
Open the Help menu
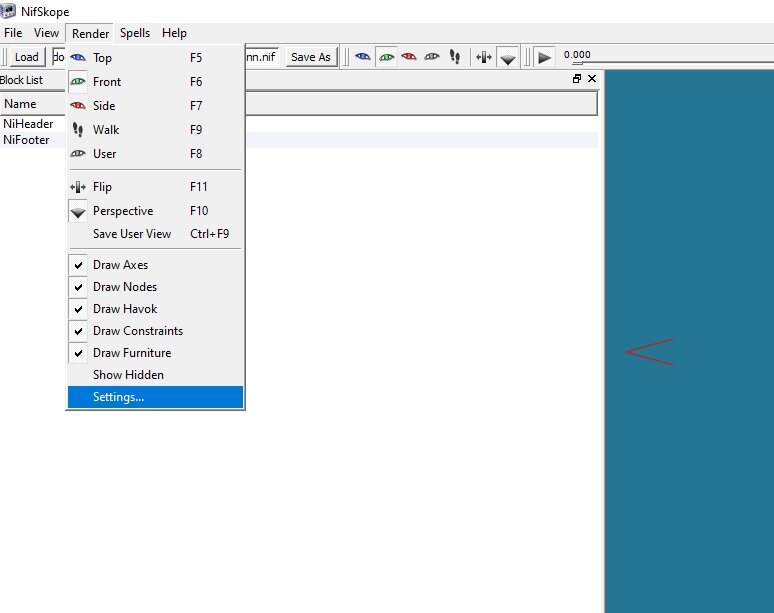tap(174, 33)
